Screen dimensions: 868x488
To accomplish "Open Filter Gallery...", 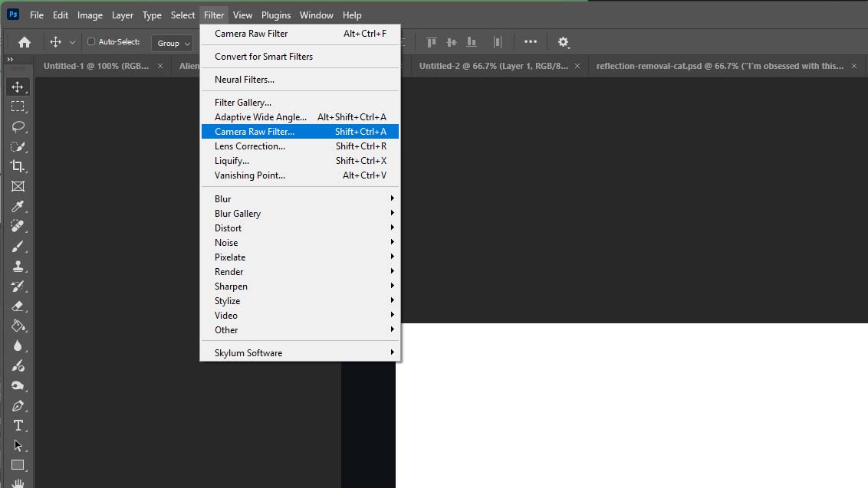I will [x=300, y=103].
